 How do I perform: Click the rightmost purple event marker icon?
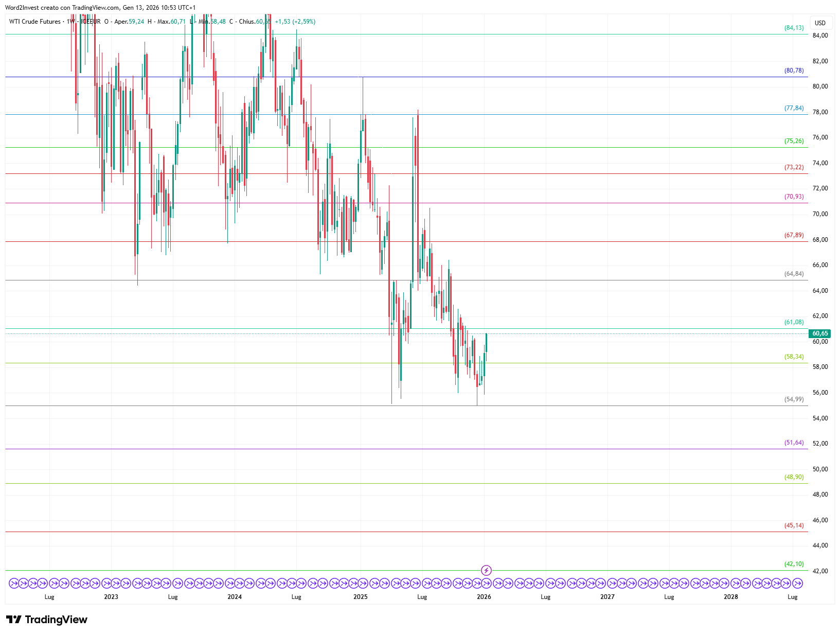[x=797, y=584]
